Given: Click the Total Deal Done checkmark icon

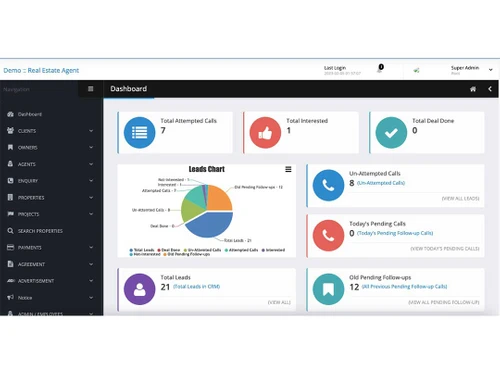Looking at the screenshot, I should point(391,133).
